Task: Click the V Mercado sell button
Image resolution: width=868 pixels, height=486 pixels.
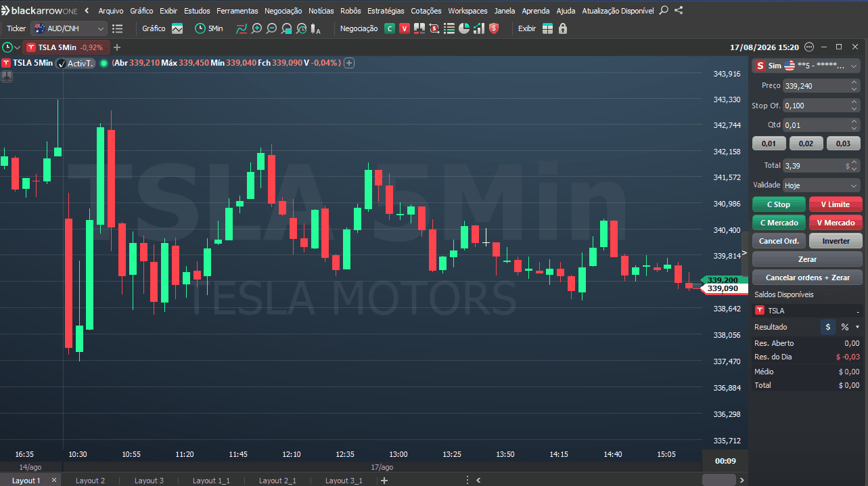Action: [x=836, y=223]
